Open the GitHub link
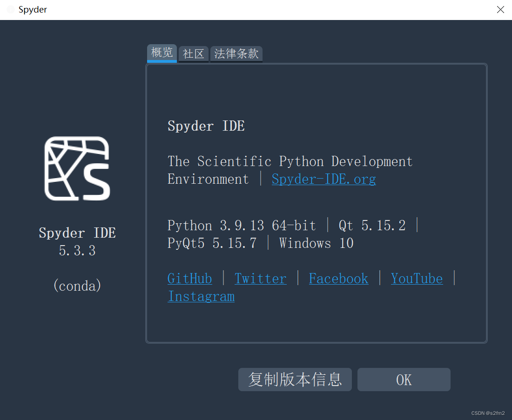512x420 pixels. click(x=190, y=279)
